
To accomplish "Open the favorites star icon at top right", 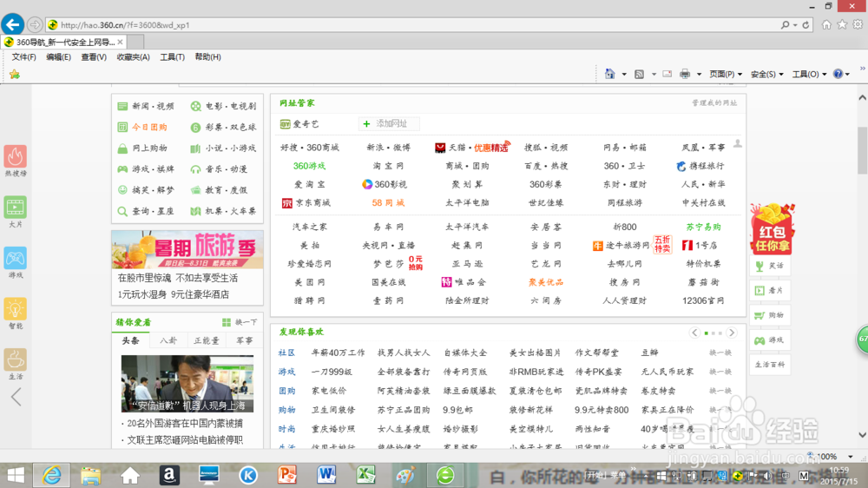I will [842, 24].
